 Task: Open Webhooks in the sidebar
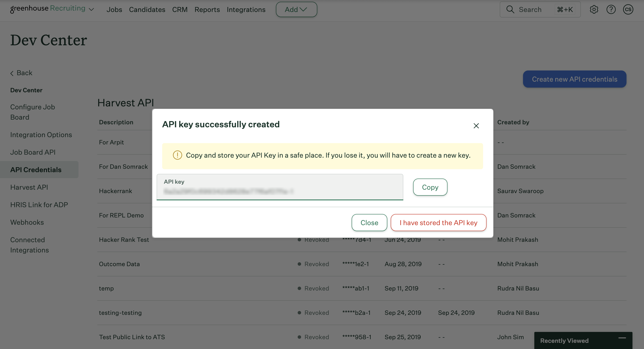click(27, 222)
